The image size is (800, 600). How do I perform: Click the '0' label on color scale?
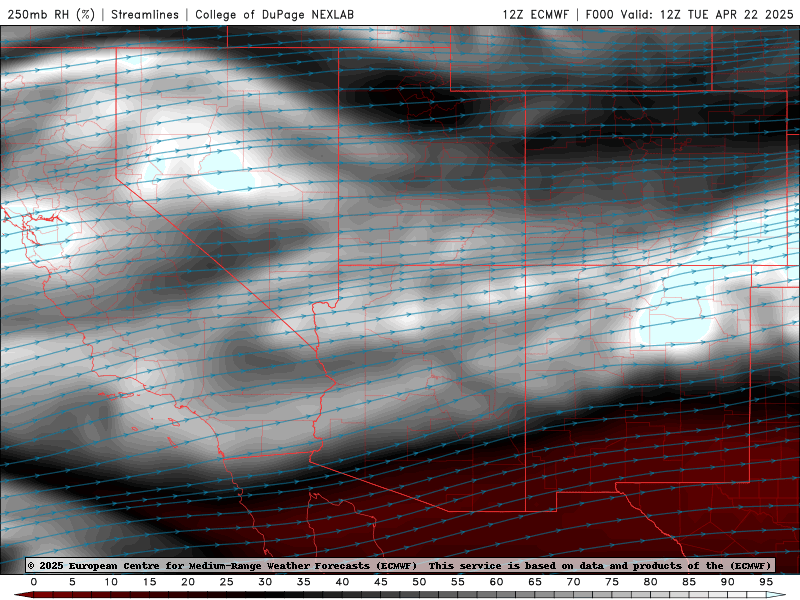tap(34, 582)
